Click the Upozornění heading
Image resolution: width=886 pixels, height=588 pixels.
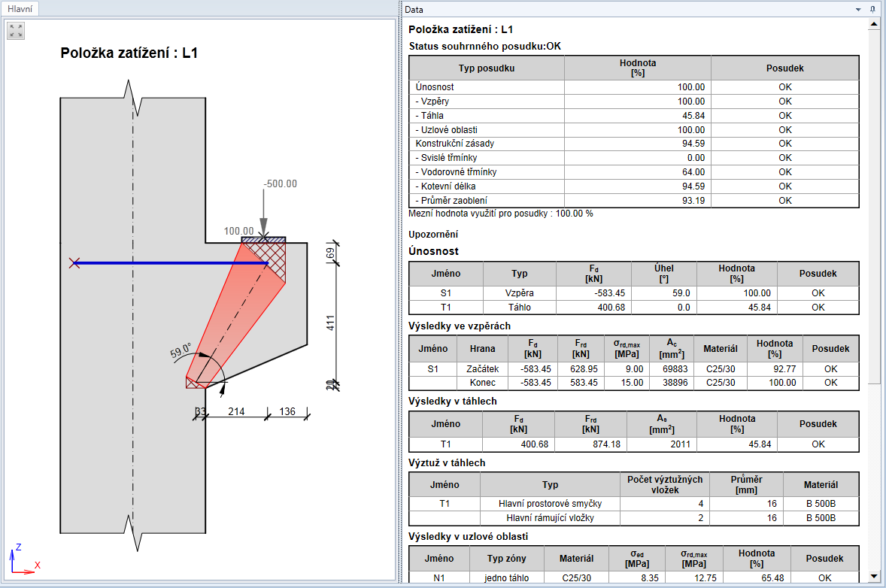pyautogui.click(x=433, y=235)
